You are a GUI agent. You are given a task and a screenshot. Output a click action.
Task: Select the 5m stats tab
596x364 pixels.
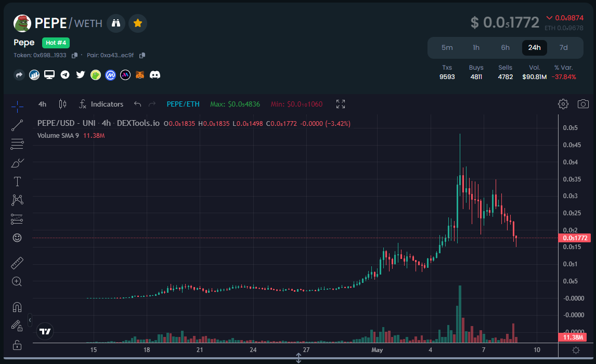coord(447,48)
